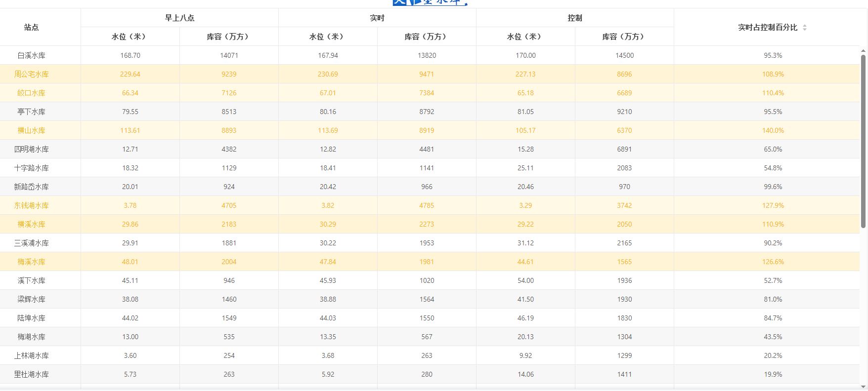Screen dimensions: 868x391
Task: Click station name 横溪水库
Action: pyautogui.click(x=31, y=224)
